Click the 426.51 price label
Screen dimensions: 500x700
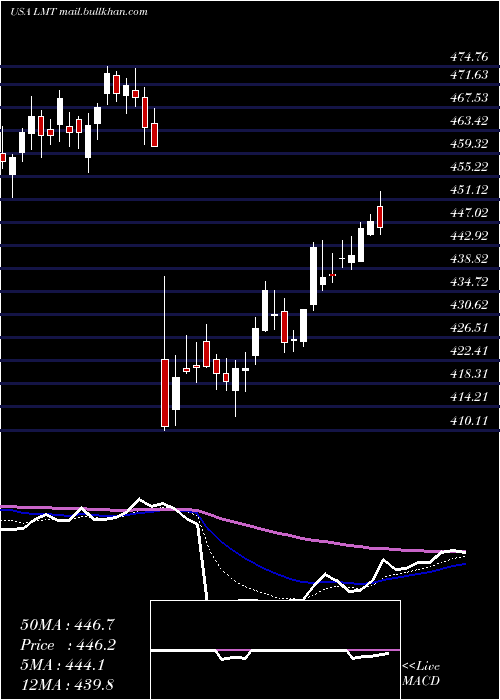(x=469, y=328)
